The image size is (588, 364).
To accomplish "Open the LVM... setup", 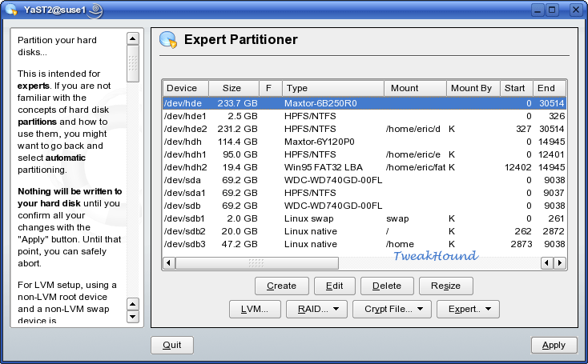I will [x=255, y=310].
